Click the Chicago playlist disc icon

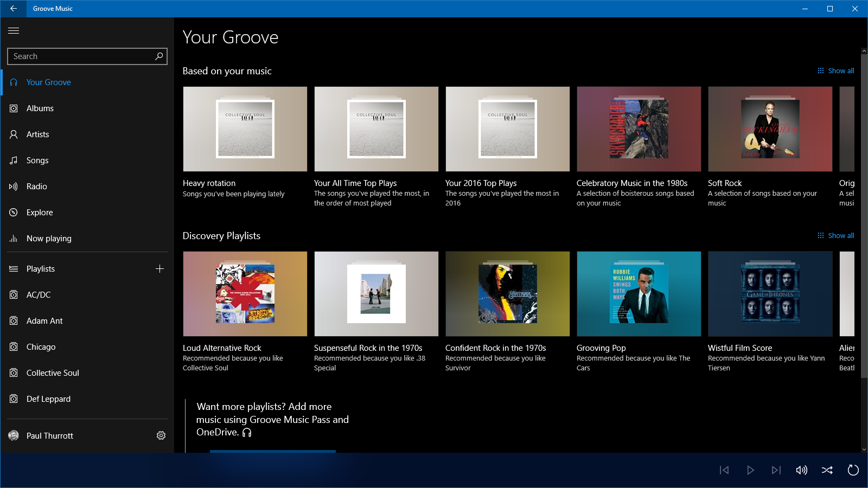tap(14, 347)
